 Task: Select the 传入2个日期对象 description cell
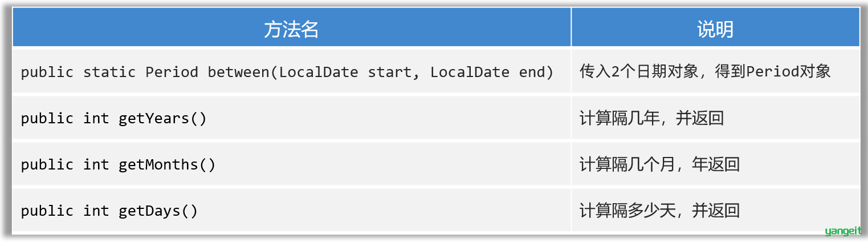coord(715,71)
